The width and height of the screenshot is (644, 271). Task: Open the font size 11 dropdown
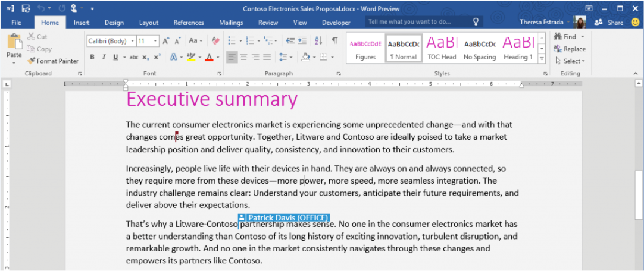pos(155,41)
